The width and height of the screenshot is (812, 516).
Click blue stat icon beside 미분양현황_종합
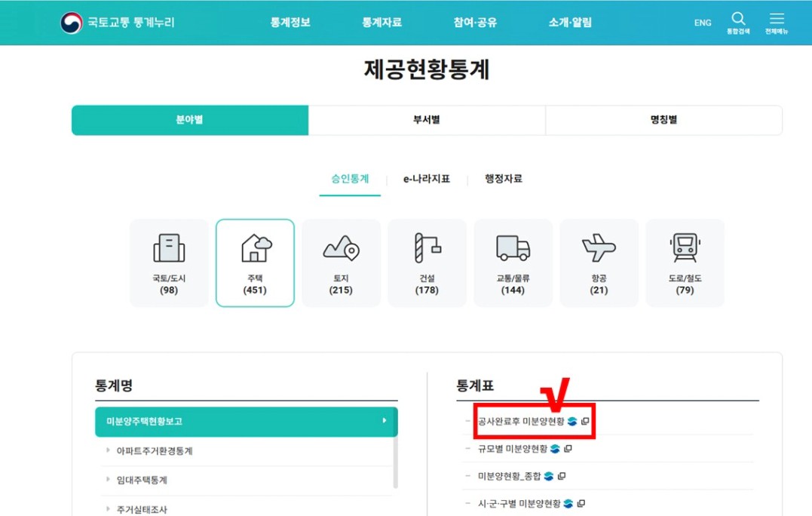549,476
